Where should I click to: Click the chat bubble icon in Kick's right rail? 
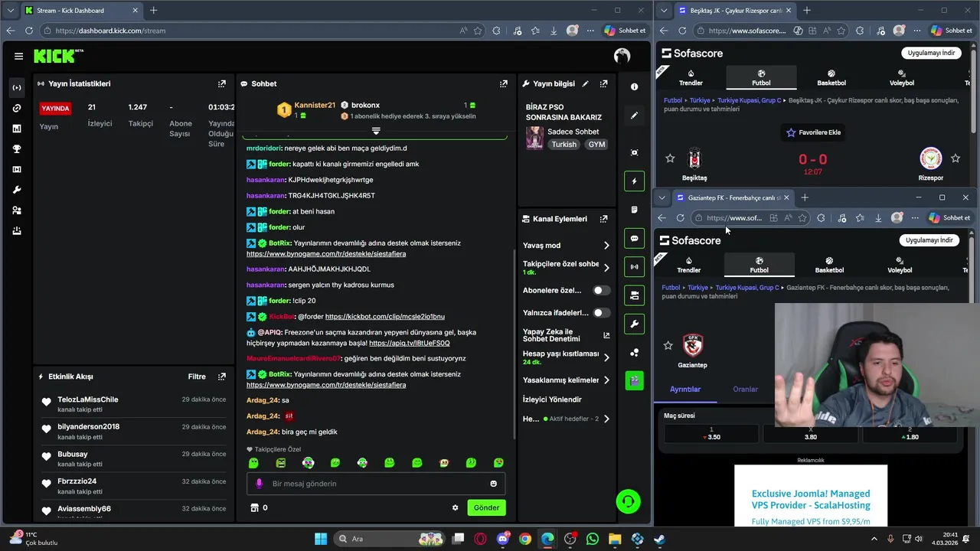634,239
